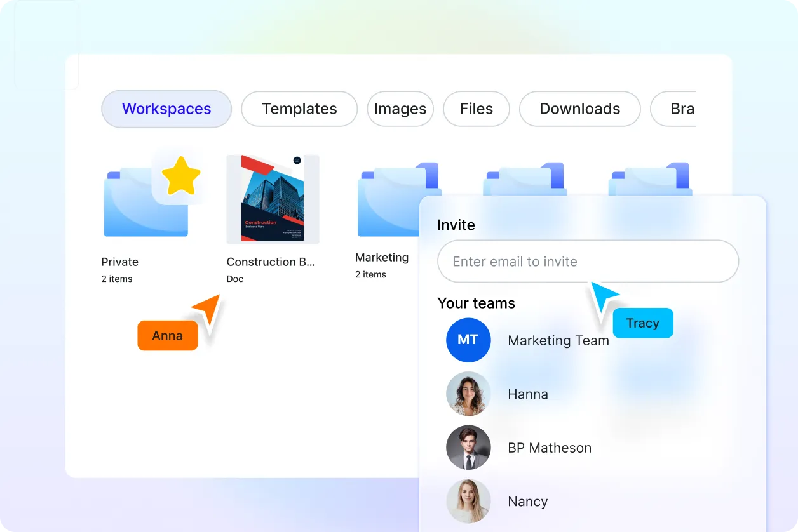Click the Marketing folder label
Viewport: 798px width, 532px height.
382,257
